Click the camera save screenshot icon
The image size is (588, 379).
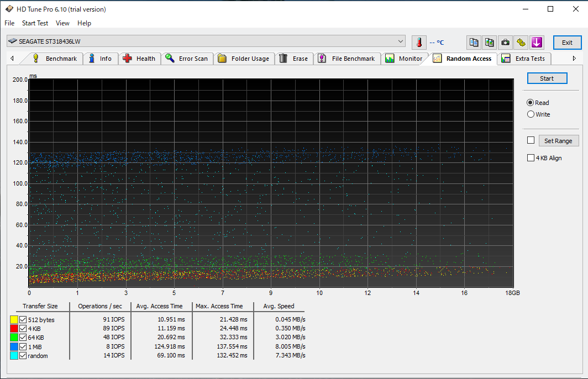505,43
